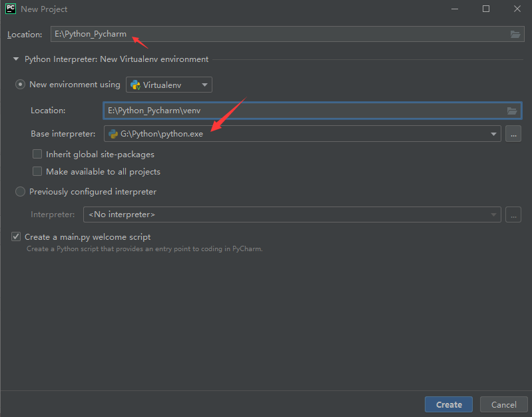Open browse dialog next to Base interpreter
Image resolution: width=532 pixels, height=417 pixels.
[x=513, y=134]
